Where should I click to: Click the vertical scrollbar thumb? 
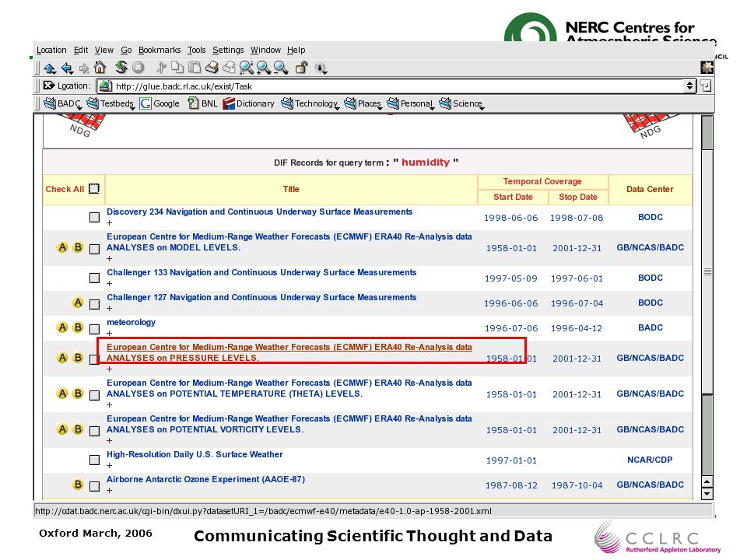707,272
